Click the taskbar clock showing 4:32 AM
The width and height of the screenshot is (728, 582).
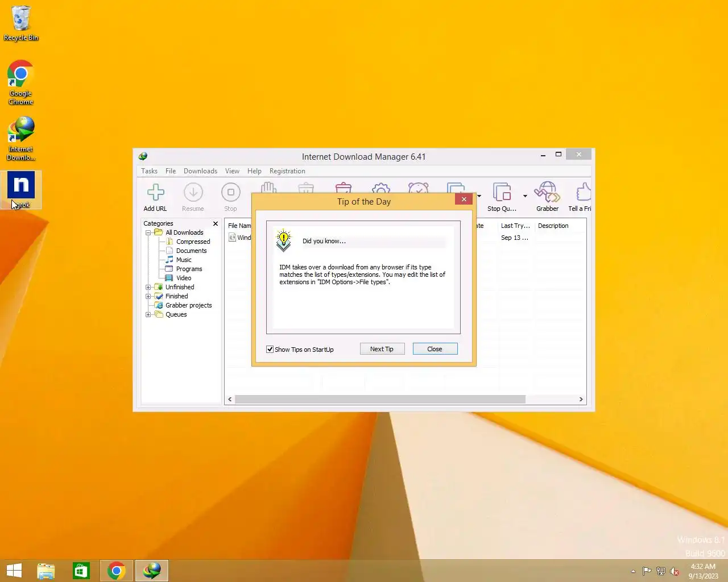coord(703,571)
